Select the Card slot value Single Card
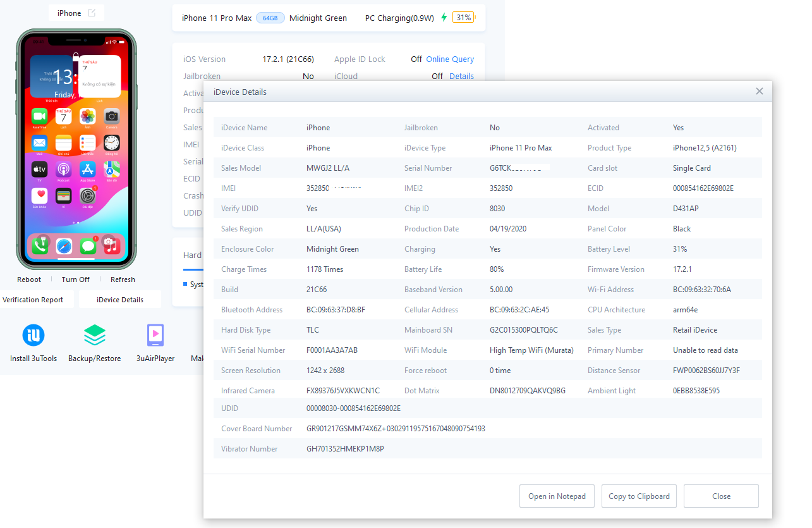Screen dimensions: 812x528 tap(692, 168)
